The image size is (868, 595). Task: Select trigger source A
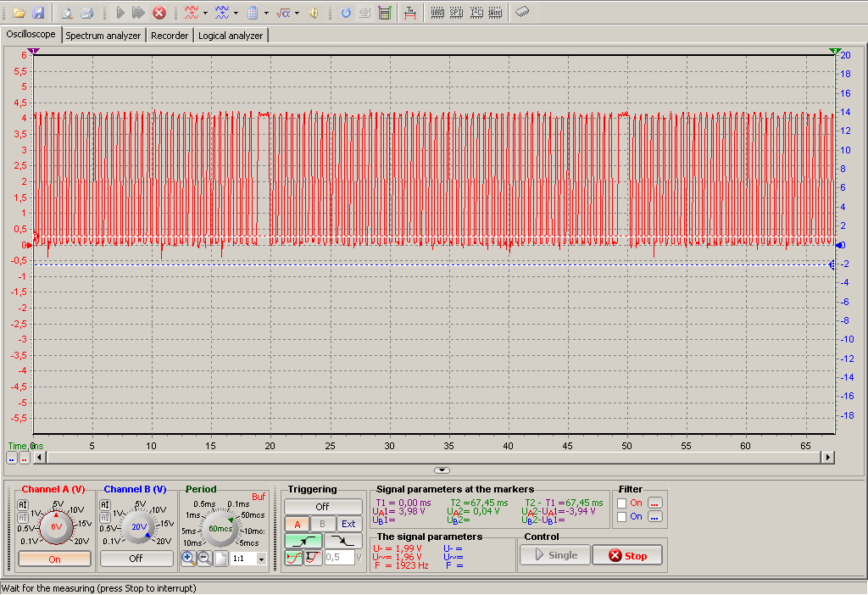[x=298, y=524]
